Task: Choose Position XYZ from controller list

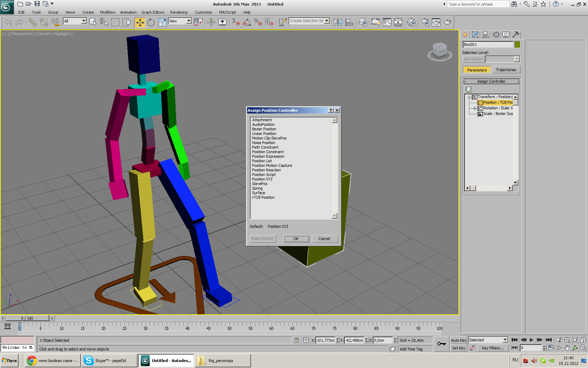Action: click(262, 179)
